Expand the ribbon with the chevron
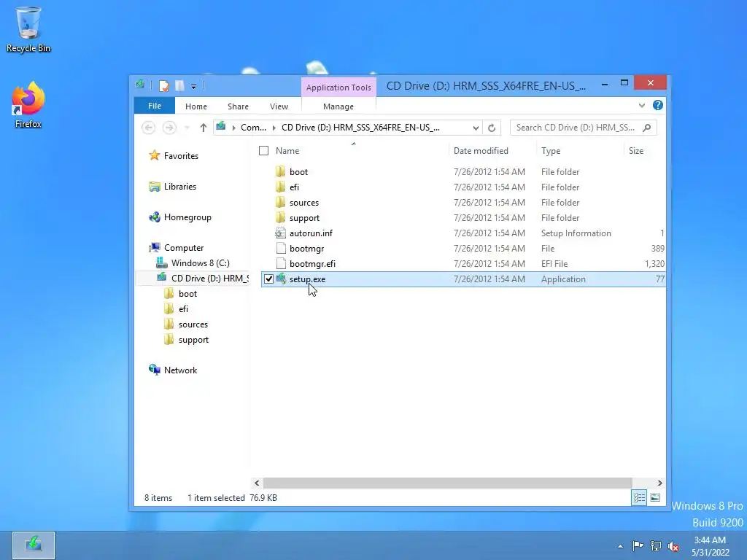This screenshot has height=560, width=747. pyautogui.click(x=642, y=105)
